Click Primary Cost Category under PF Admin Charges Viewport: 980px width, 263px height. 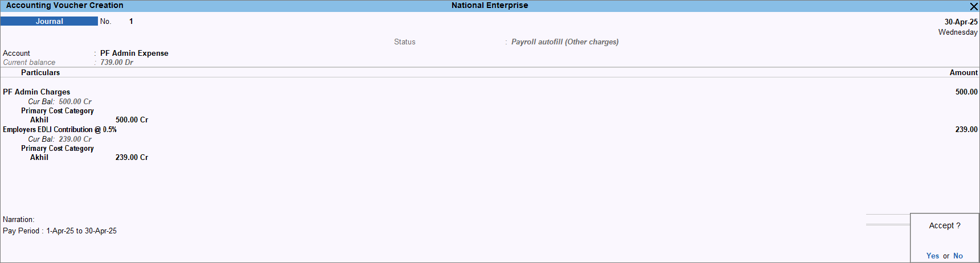[x=58, y=110]
